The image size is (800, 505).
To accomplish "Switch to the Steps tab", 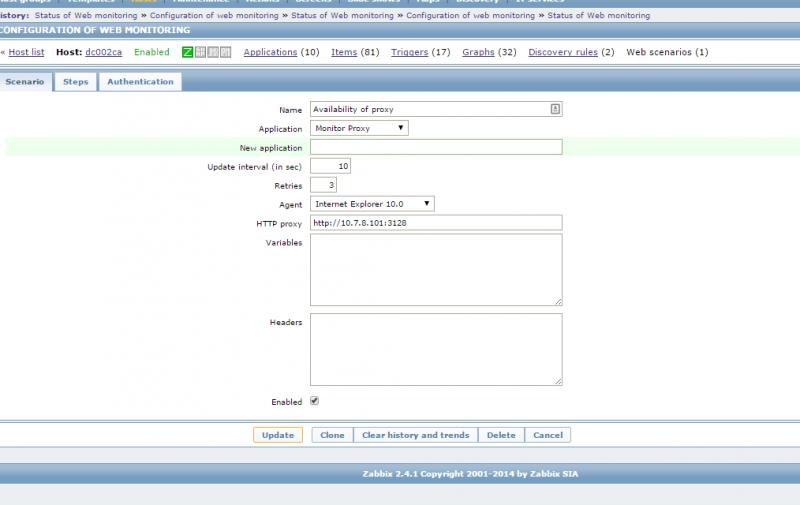I will [76, 82].
